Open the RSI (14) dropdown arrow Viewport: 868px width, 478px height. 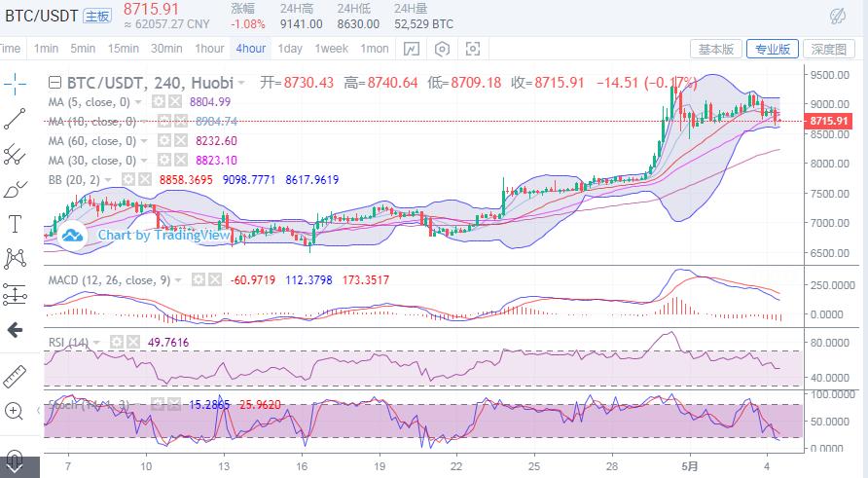pos(99,343)
